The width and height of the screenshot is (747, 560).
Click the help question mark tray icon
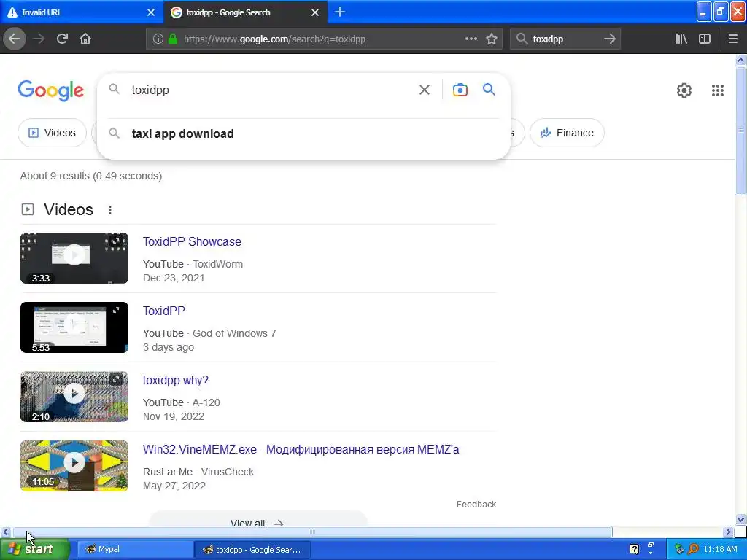point(634,550)
